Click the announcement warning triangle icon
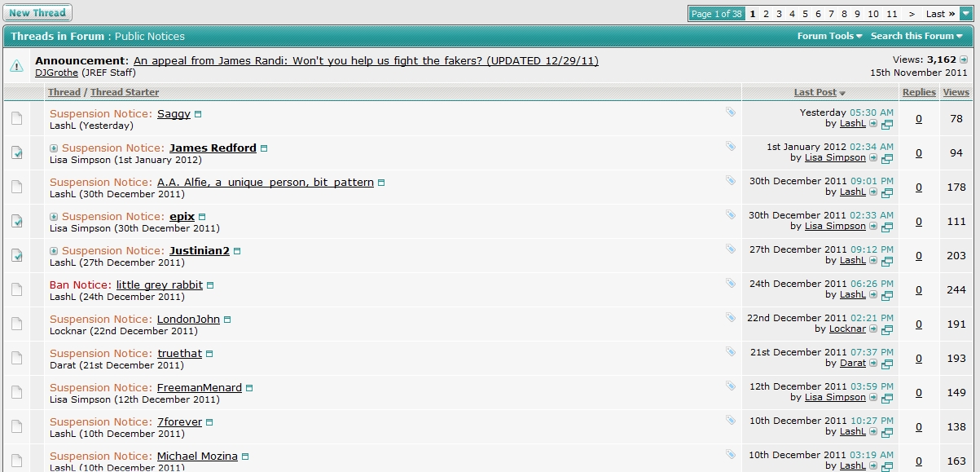Viewport: 980px width, 472px height. (x=16, y=66)
